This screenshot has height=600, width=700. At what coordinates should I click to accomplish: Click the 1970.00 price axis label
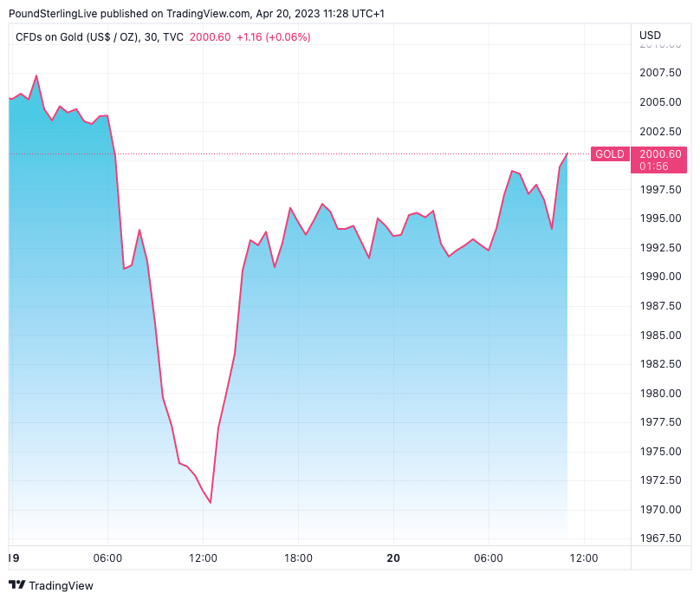[659, 509]
